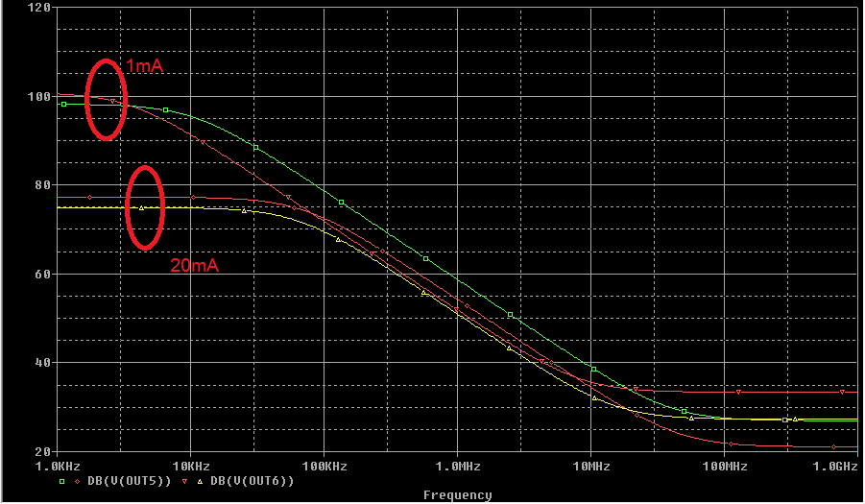Click the 1.0KHz X-axis label
Image resolution: width=865 pixels, height=504 pixels.
click(58, 467)
